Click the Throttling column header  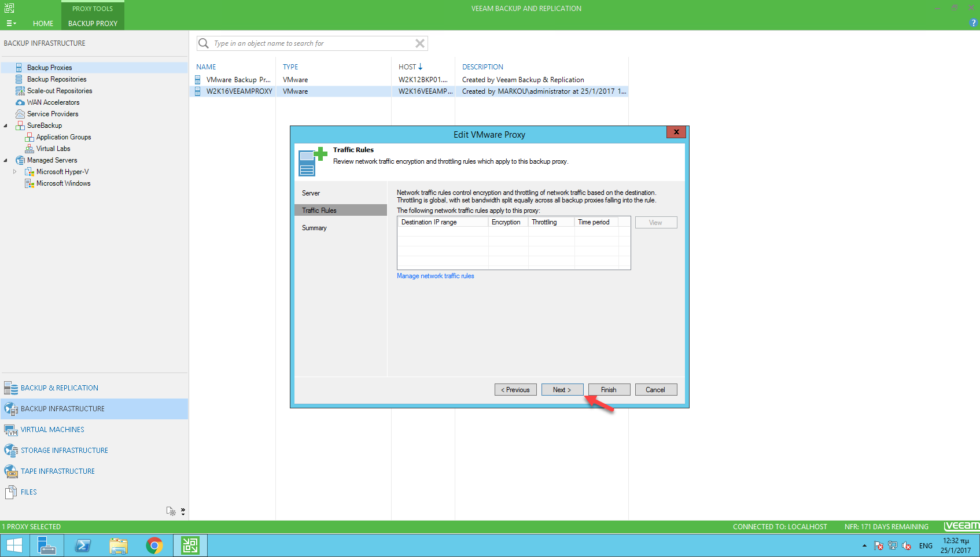[x=551, y=222]
